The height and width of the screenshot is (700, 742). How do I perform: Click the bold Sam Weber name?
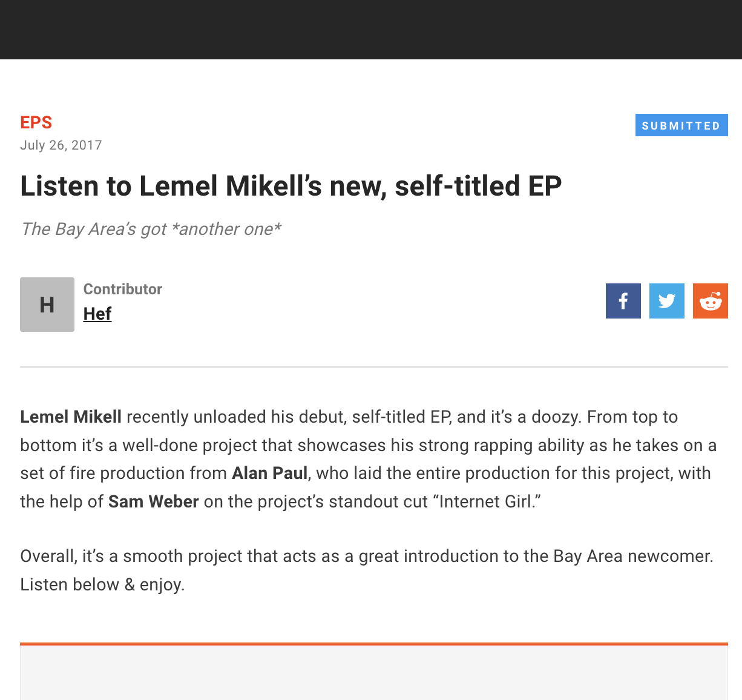pos(154,501)
